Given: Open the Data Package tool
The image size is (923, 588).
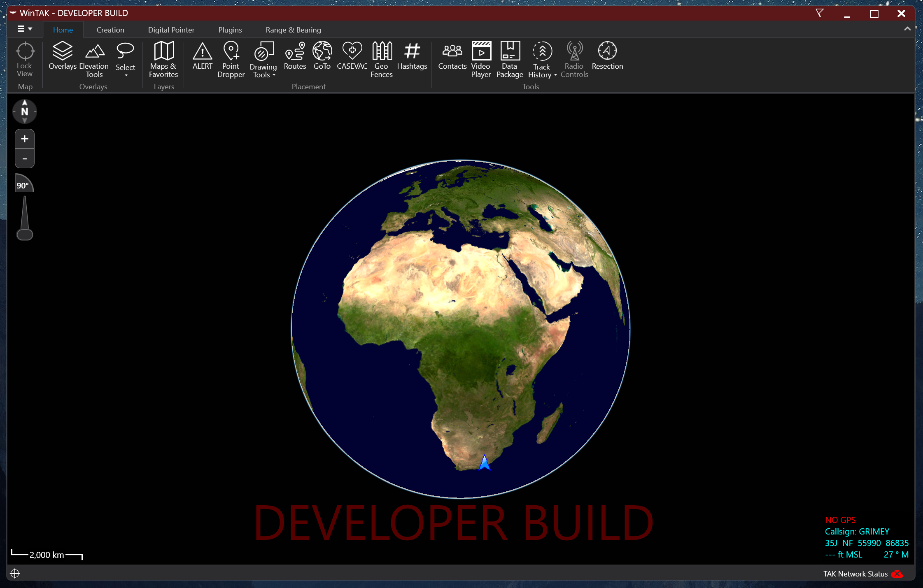Looking at the screenshot, I should 510,60.
